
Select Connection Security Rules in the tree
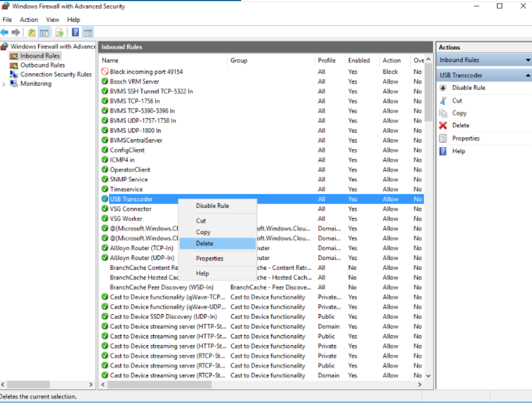click(56, 74)
